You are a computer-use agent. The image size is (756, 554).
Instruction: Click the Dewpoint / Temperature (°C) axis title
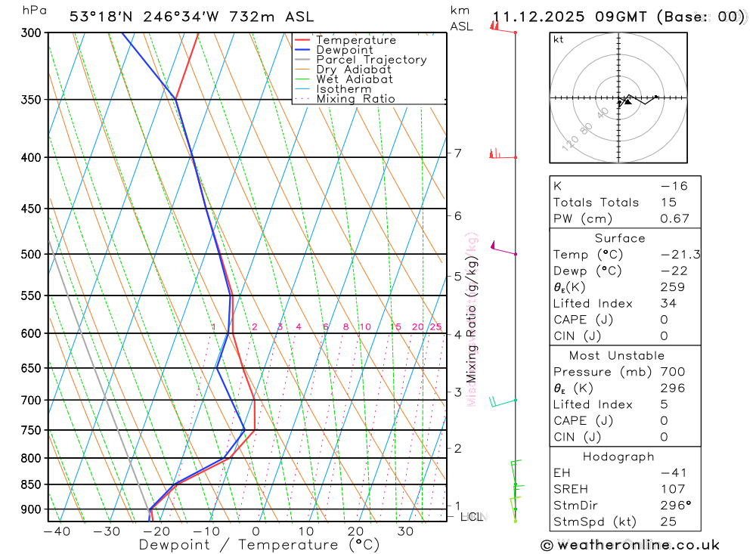point(259,545)
